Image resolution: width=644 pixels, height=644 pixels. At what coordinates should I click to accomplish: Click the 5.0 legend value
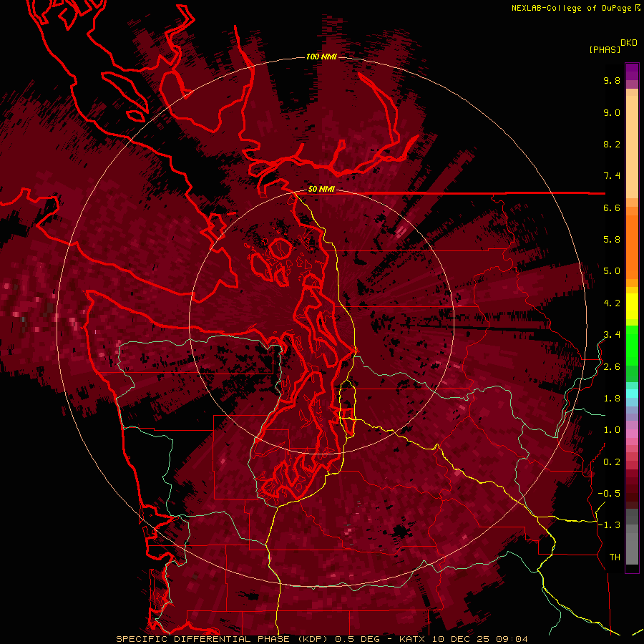click(x=612, y=271)
